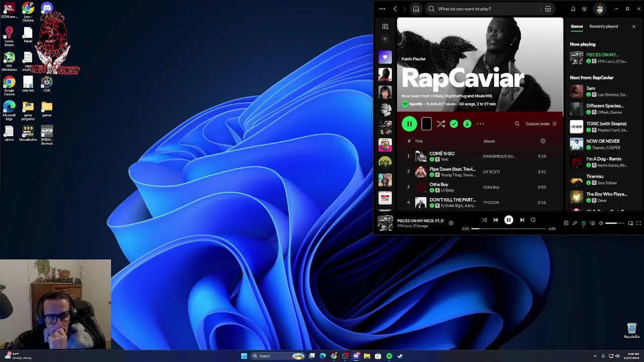Pause playback in the bottom player bar

tap(509, 220)
